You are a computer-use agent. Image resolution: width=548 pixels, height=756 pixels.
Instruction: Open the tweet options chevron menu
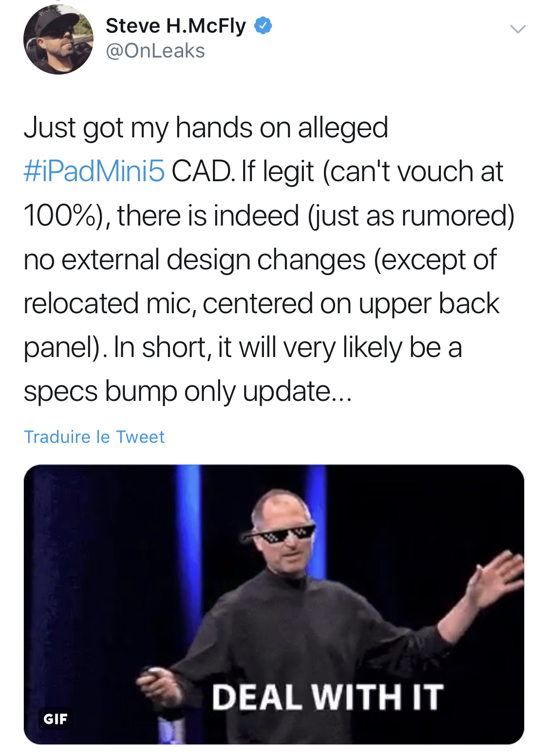(x=518, y=29)
